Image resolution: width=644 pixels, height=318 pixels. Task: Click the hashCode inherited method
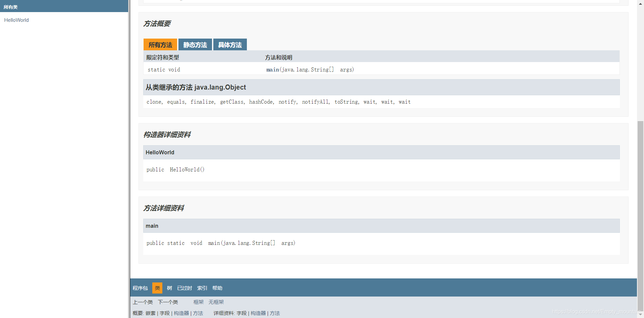click(261, 102)
